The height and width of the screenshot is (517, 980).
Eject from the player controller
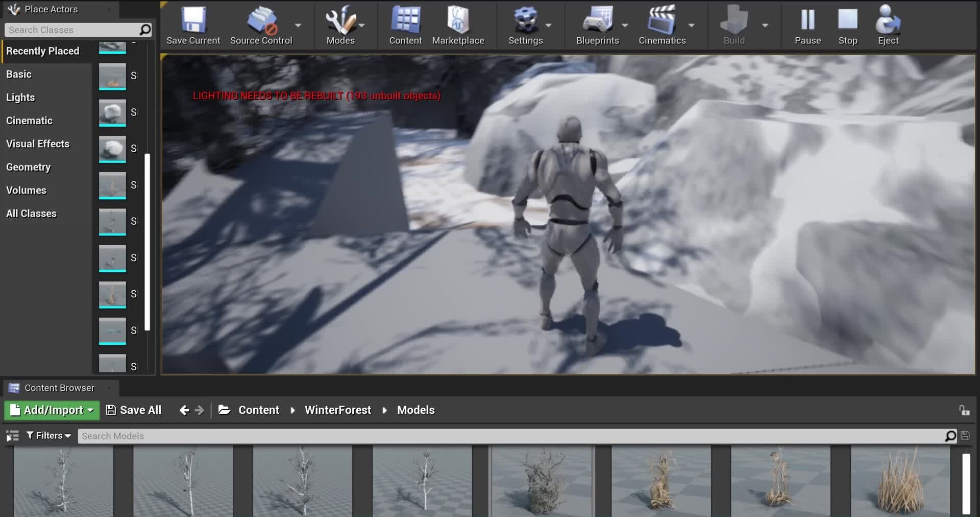point(887,20)
